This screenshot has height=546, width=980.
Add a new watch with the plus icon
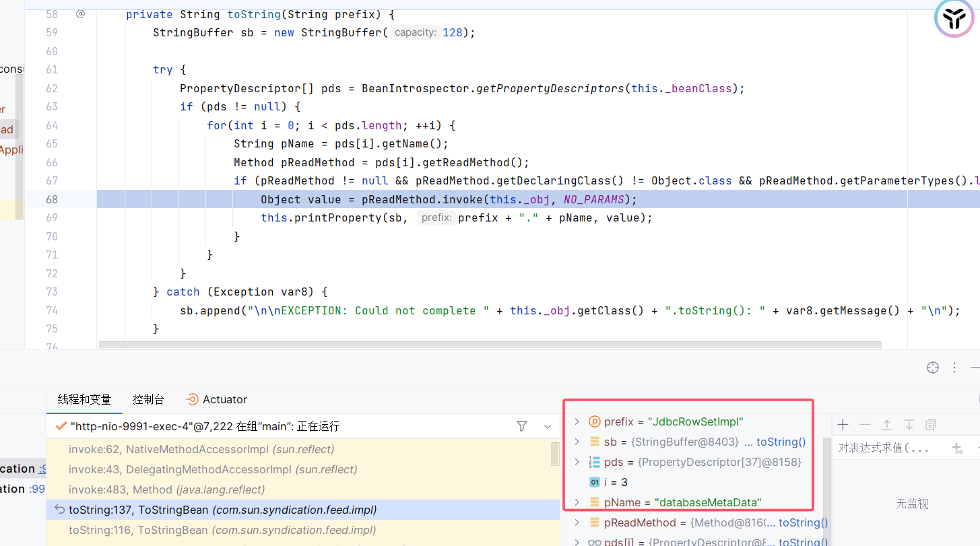[843, 425]
